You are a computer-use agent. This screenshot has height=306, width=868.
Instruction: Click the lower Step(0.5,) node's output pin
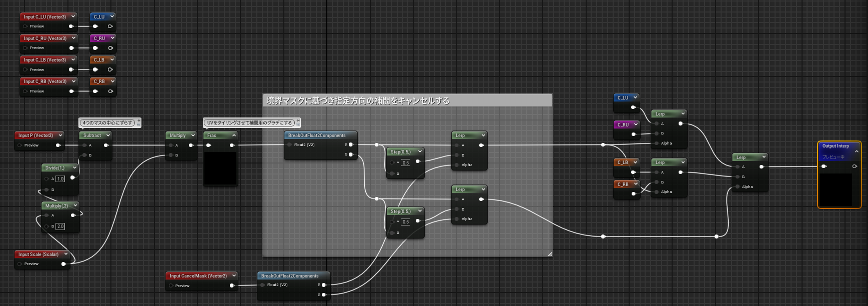click(x=418, y=221)
